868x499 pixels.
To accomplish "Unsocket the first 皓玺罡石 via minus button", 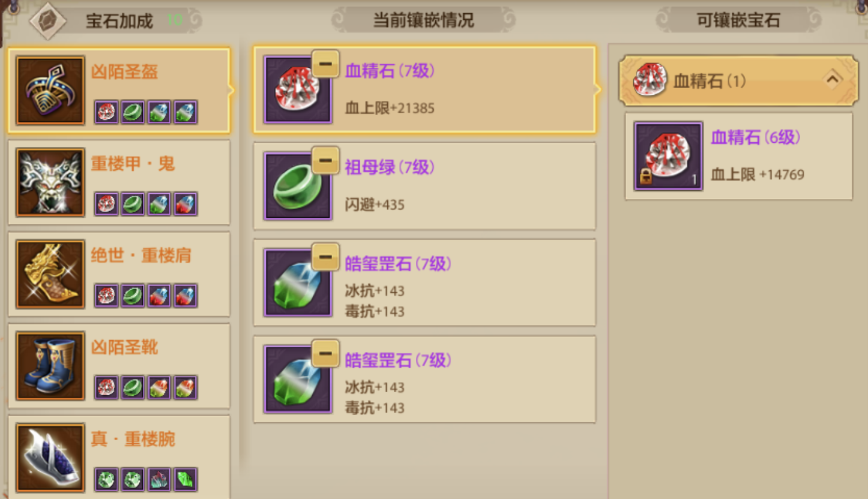I will pos(325,257).
